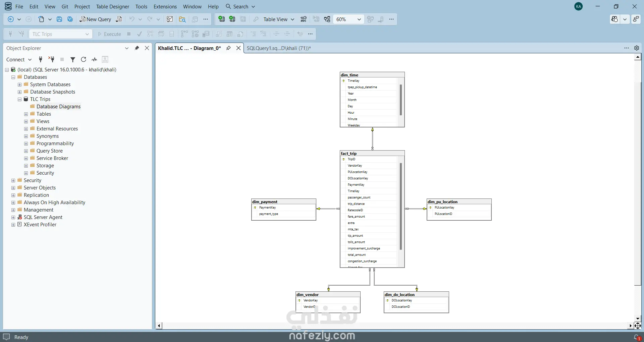Toggle pin on Object Explorer panel
Screen dimensions: 644x342
click(137, 48)
